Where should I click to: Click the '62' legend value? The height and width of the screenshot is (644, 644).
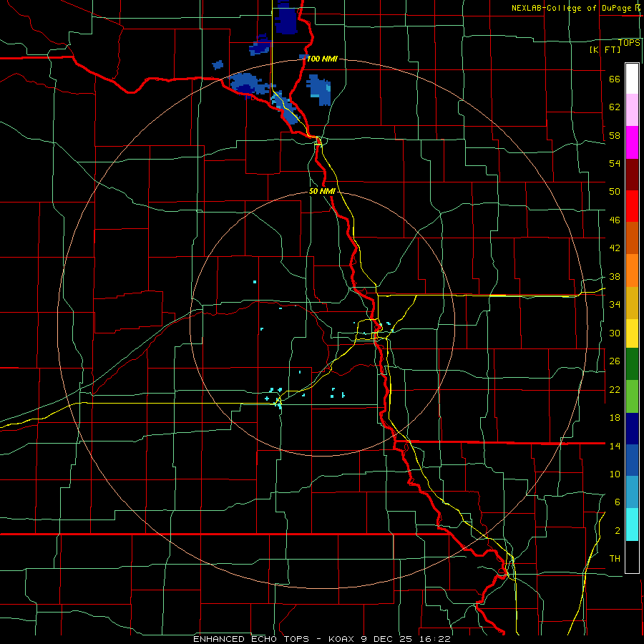(615, 107)
